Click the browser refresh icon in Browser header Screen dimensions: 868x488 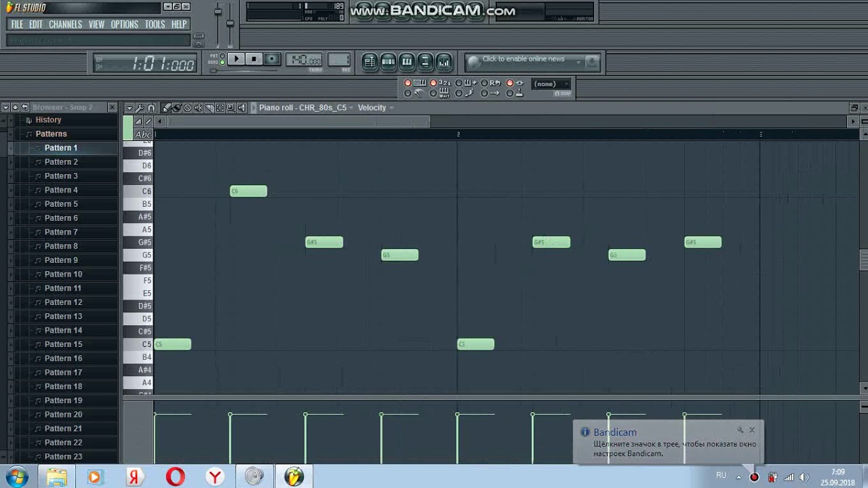24,107
